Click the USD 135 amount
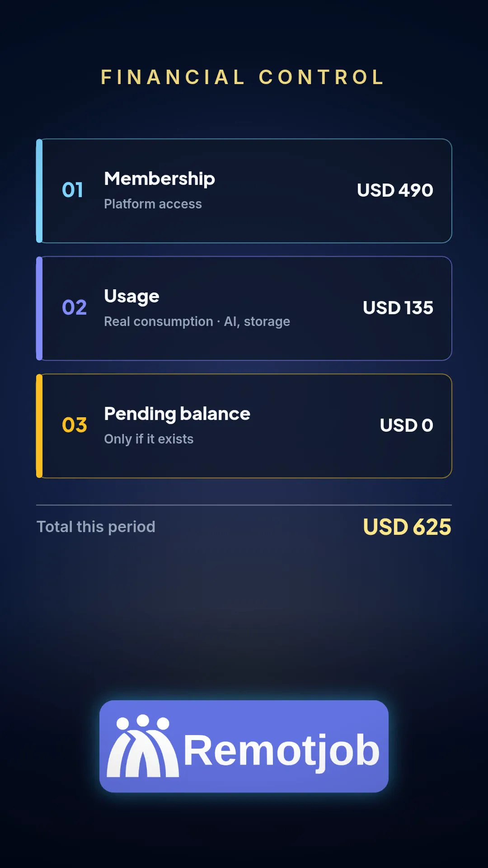Screen dimensions: 488x868 point(398,307)
